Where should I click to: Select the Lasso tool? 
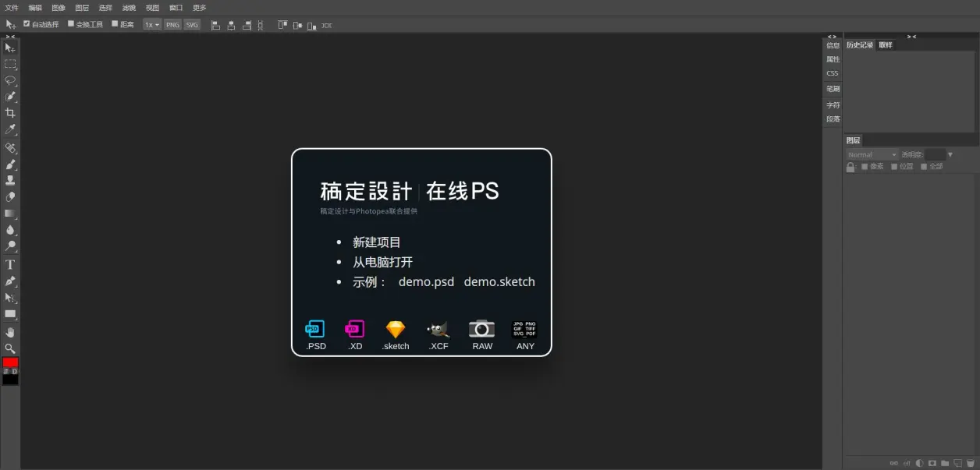[x=10, y=80]
